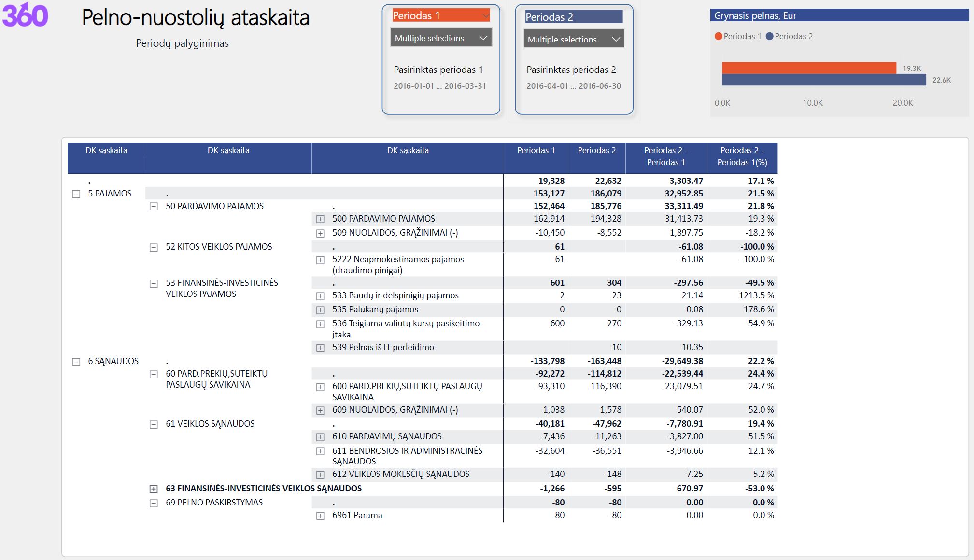Expand 509 NUOLAIDOS, GRĄŽINIMAI under pajamos
Image resolution: width=974 pixels, height=560 pixels.
pyautogui.click(x=320, y=233)
